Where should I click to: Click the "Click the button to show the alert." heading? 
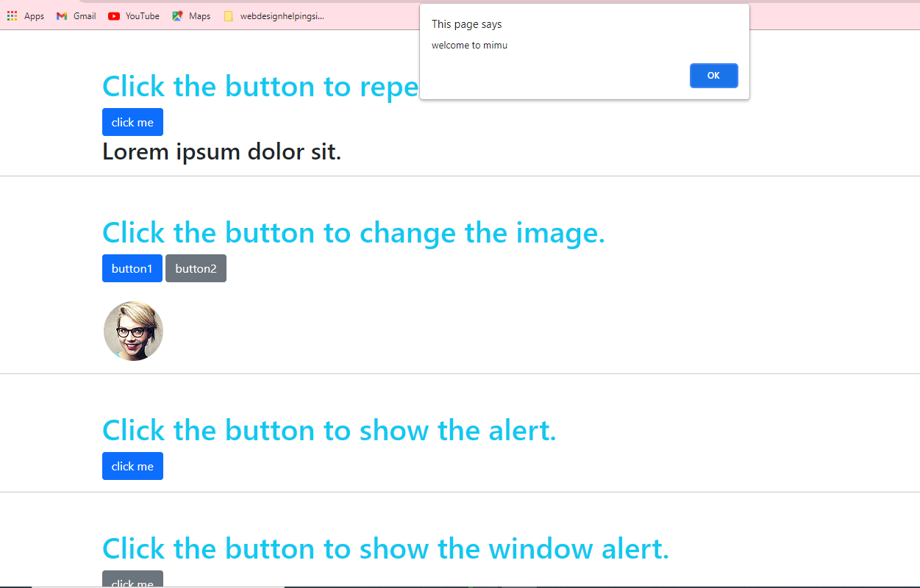[x=329, y=430]
